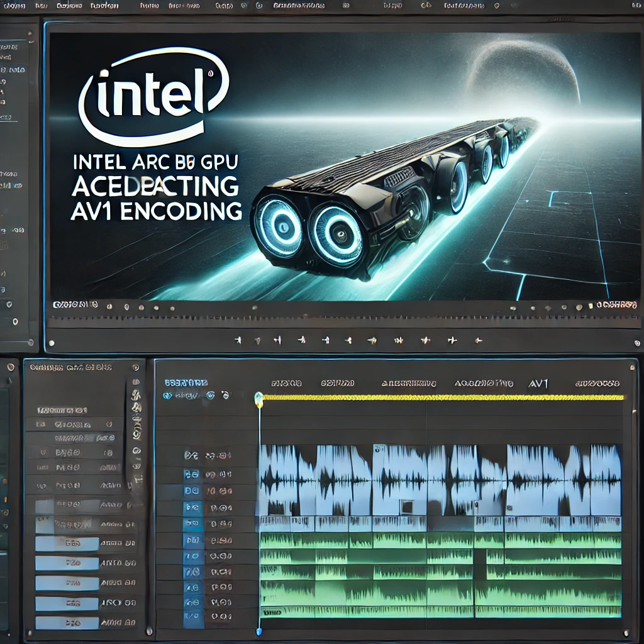644x644 pixels.
Task: Click the playhead marker atop the yellow bar
Action: point(258,399)
